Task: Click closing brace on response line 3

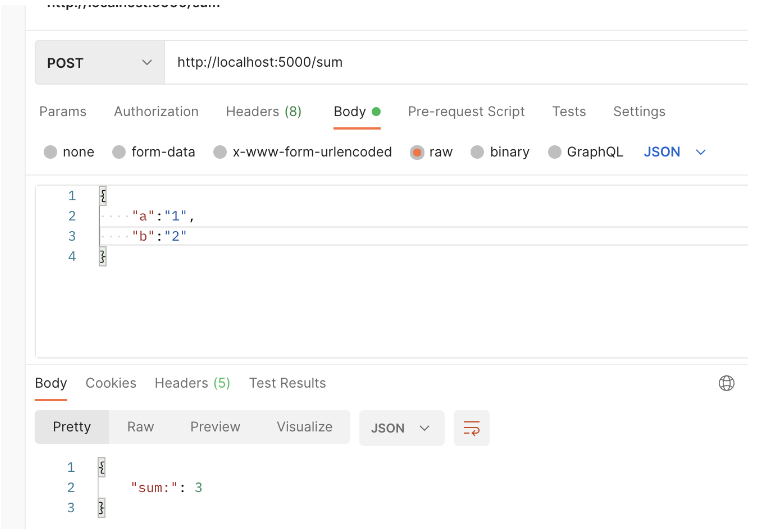Action: (x=101, y=508)
